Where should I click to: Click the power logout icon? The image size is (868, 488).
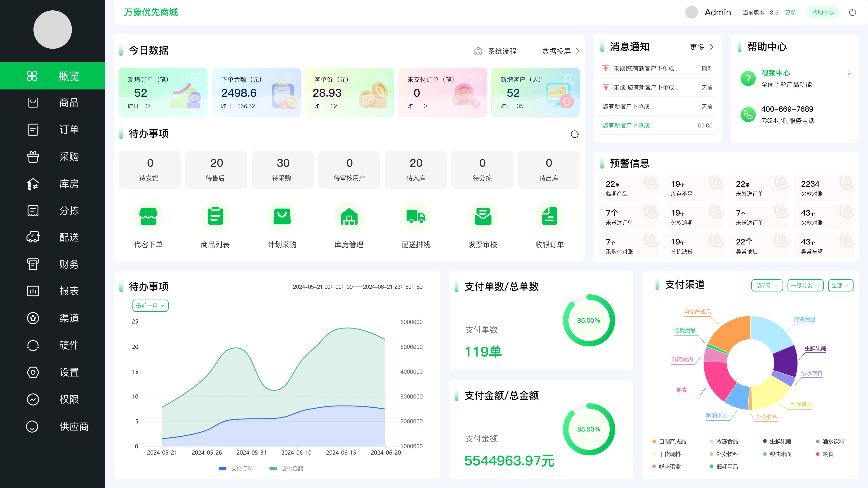[852, 12]
